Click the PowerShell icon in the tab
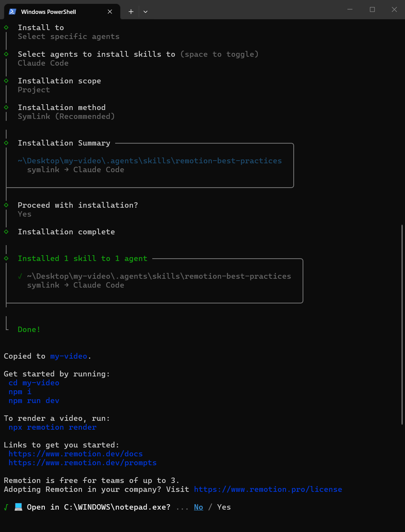Screen dimensions: 405x532 [12, 12]
